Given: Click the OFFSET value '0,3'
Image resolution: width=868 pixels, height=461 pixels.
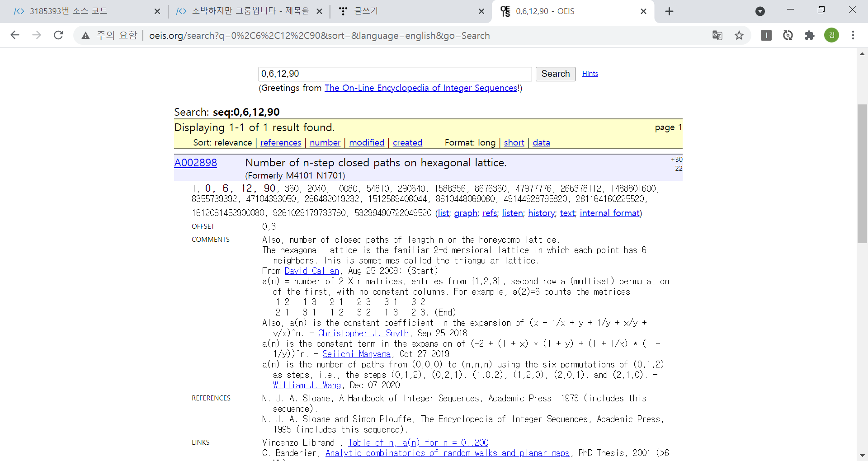Looking at the screenshot, I should [269, 226].
